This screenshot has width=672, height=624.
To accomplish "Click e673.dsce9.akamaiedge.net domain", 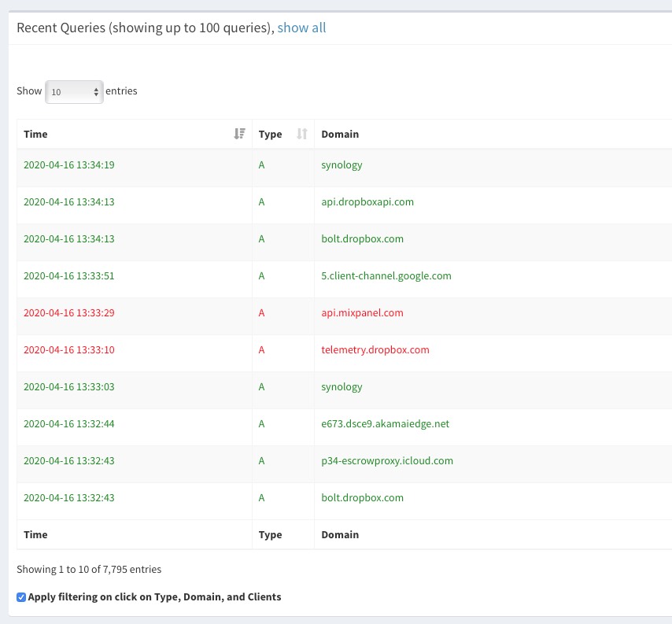I will tap(386, 424).
